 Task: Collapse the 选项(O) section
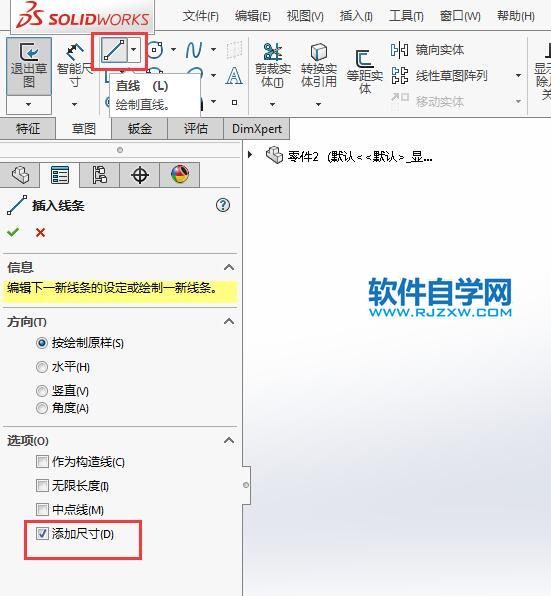pos(229,441)
